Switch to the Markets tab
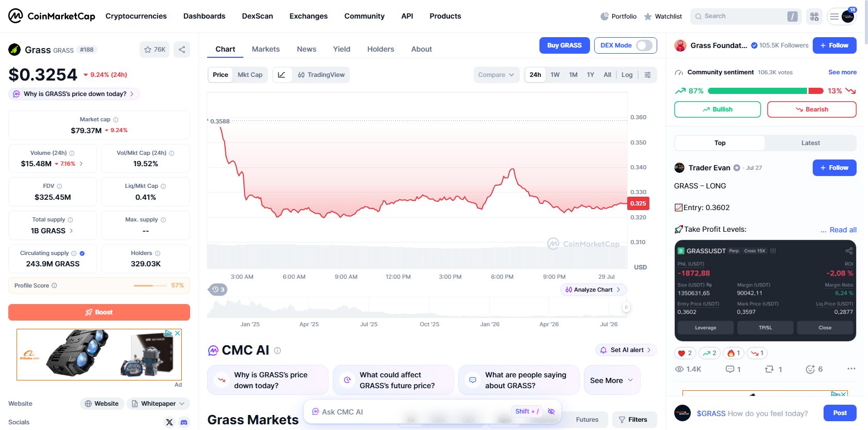Image resolution: width=868 pixels, height=430 pixels. pos(266,49)
